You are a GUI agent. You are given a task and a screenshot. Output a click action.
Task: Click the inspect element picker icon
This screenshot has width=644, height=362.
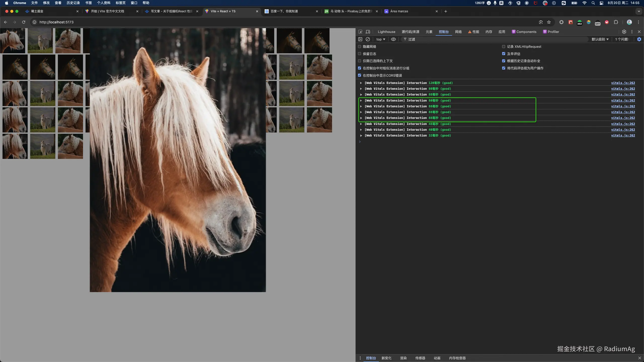pos(360,32)
